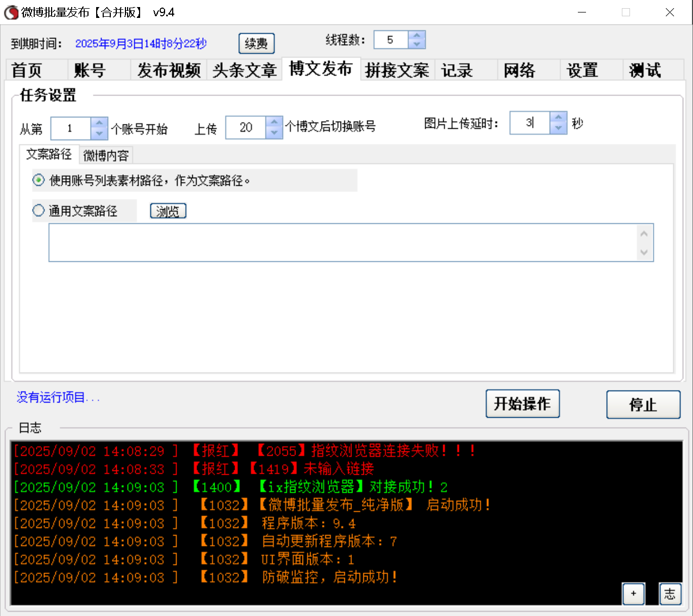The height and width of the screenshot is (616, 693).
Task: Increase 线程数 using the up arrow
Action: 417,35
